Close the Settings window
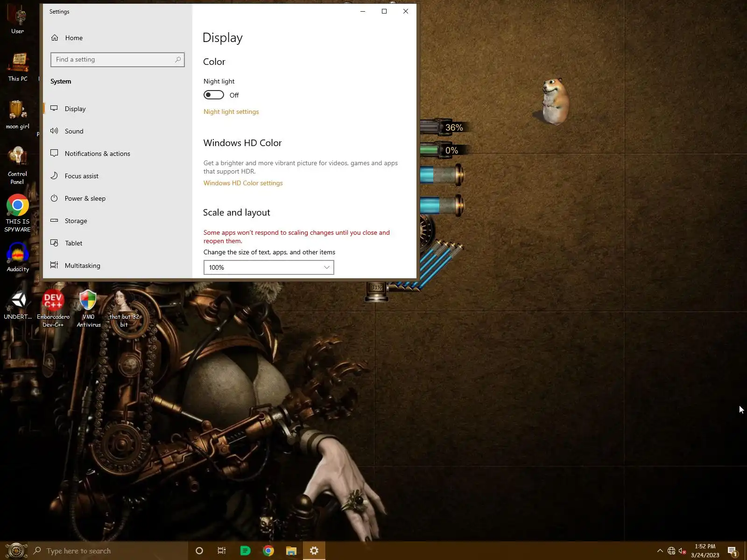This screenshot has width=747, height=560. [406, 12]
